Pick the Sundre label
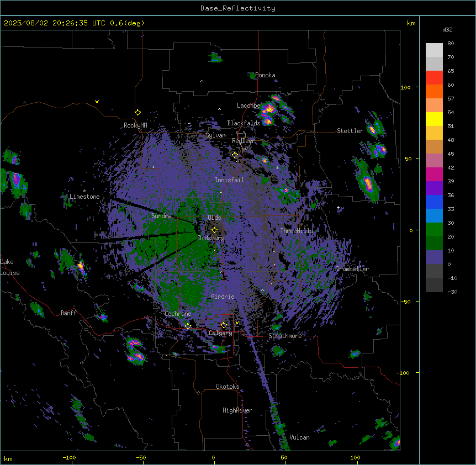The image size is (476, 465). 161,216
